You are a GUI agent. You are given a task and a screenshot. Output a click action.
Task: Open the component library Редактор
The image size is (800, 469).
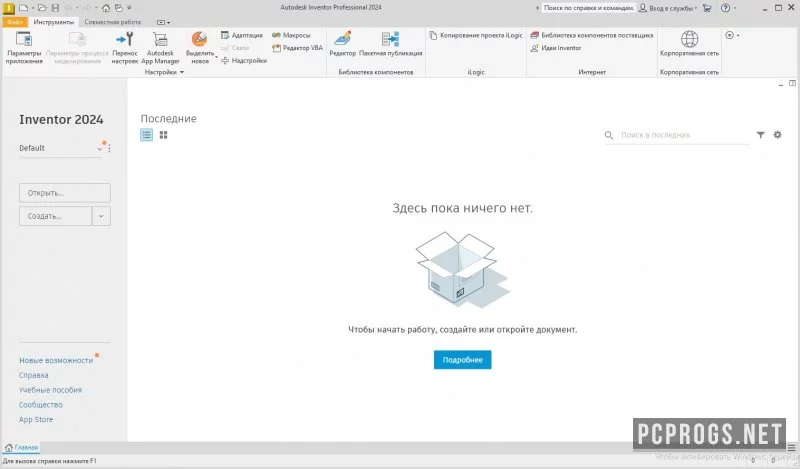tap(342, 43)
